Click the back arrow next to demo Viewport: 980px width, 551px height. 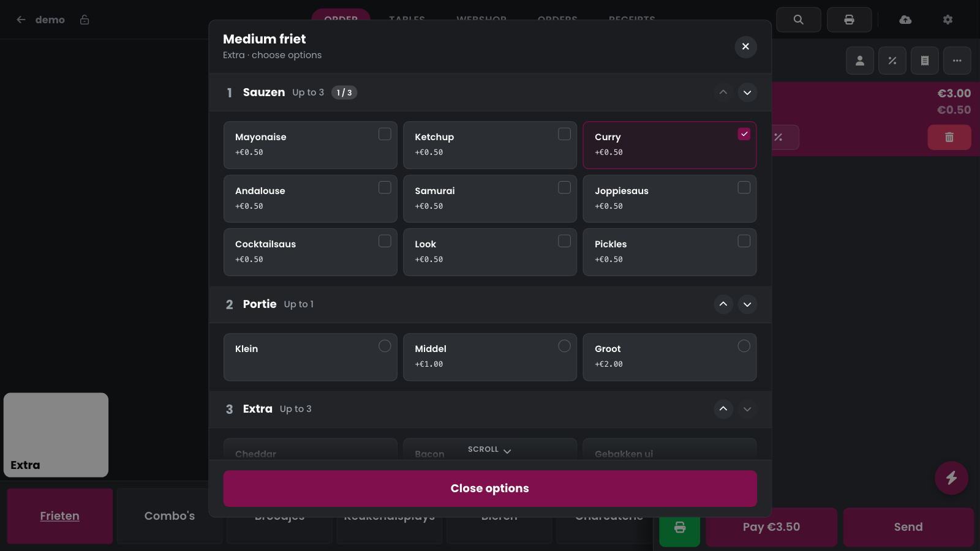tap(21, 20)
